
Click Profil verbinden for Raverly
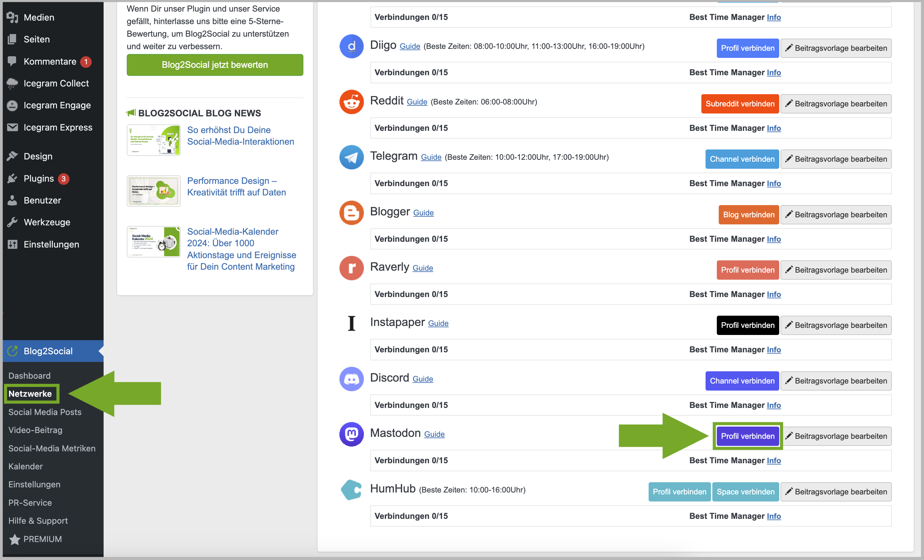(x=747, y=270)
